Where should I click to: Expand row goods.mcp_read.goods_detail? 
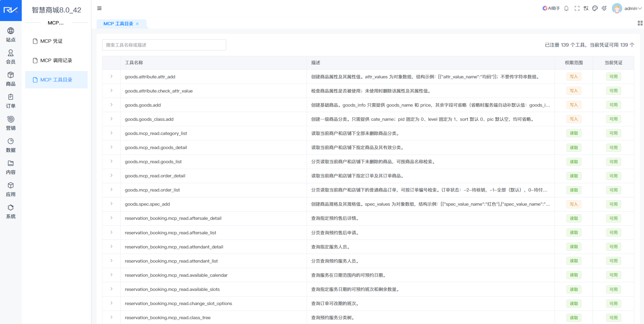pos(111,147)
